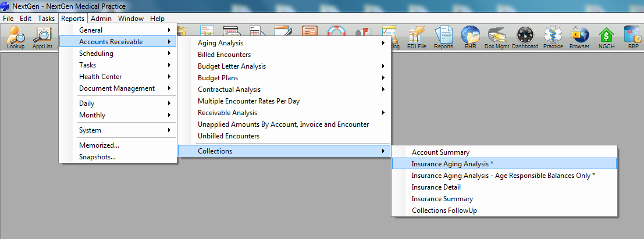Expand the Budget Letter Analysis submenu
This screenshot has height=239, width=644.
[x=284, y=66]
